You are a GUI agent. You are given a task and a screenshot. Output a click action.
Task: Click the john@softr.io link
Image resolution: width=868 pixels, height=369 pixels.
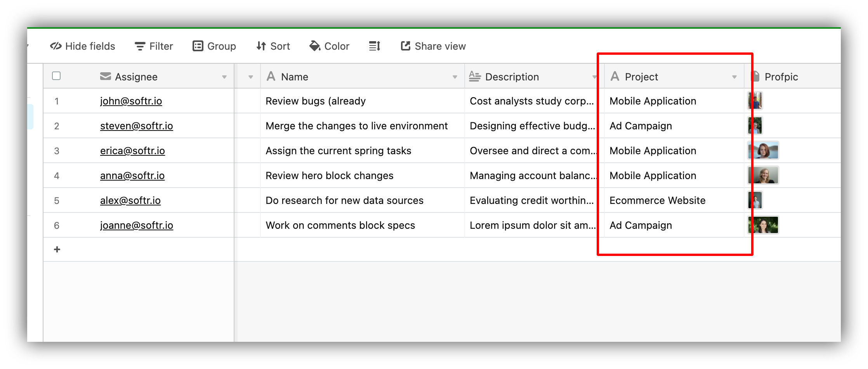point(131,101)
